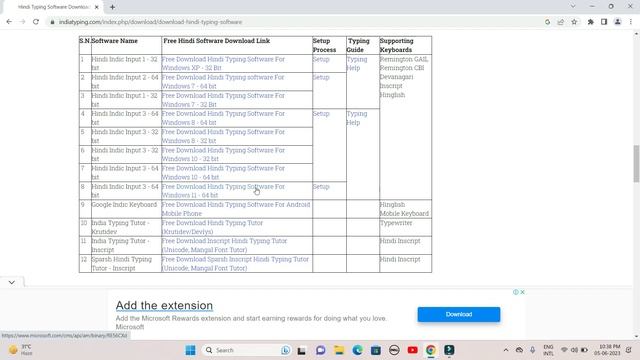Open the tab search chevron
The height and width of the screenshot is (360, 640).
coord(573,6)
